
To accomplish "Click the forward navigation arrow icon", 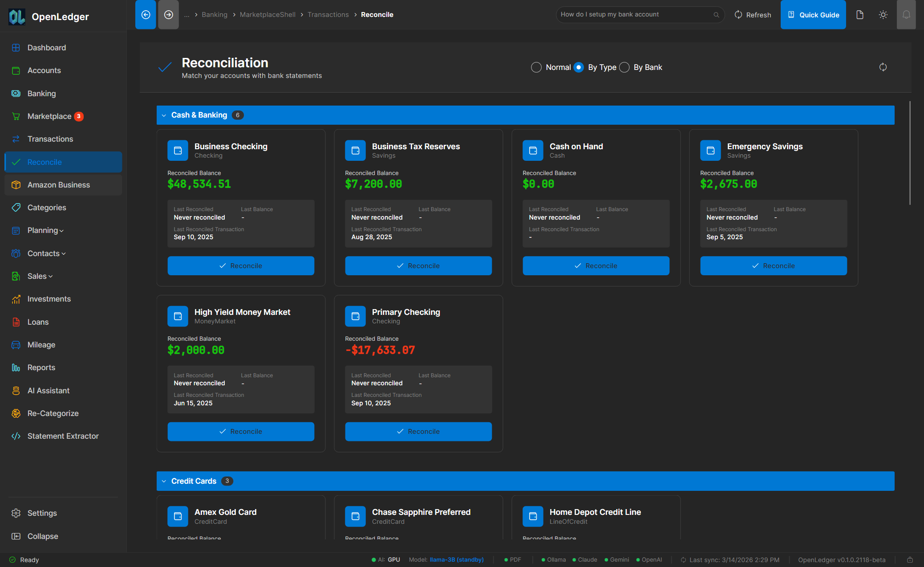I will (x=168, y=15).
